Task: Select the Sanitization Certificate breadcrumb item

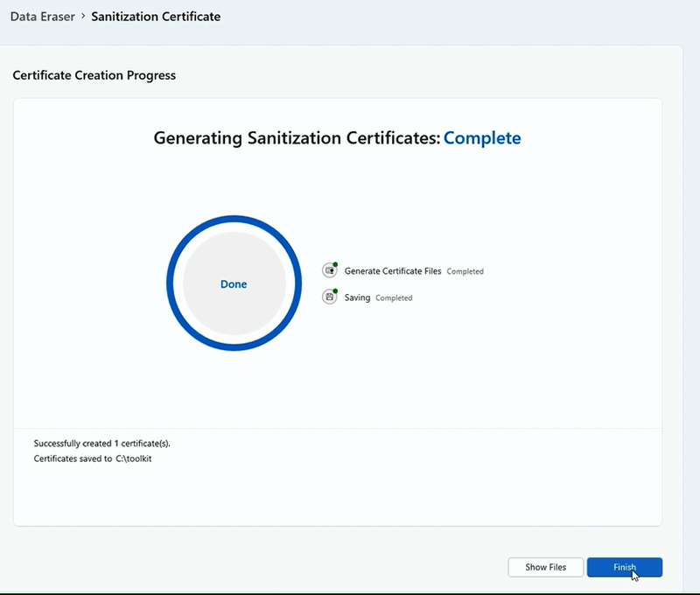Action: click(x=154, y=16)
